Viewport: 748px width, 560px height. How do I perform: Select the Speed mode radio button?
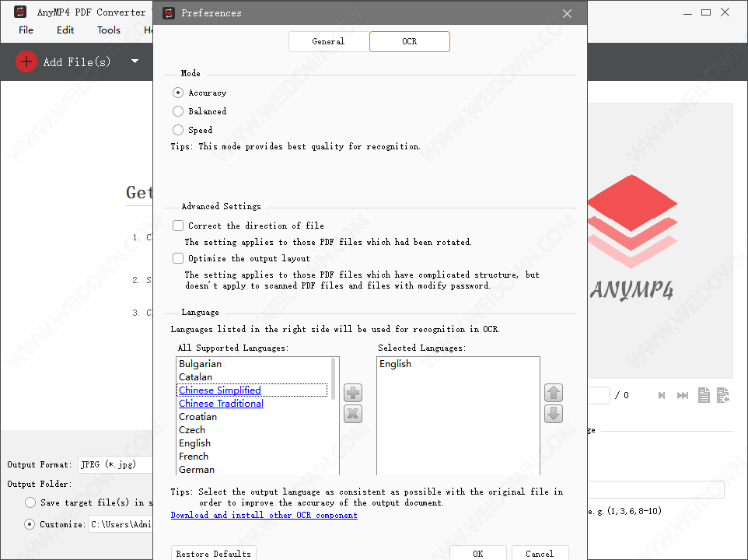tap(178, 130)
